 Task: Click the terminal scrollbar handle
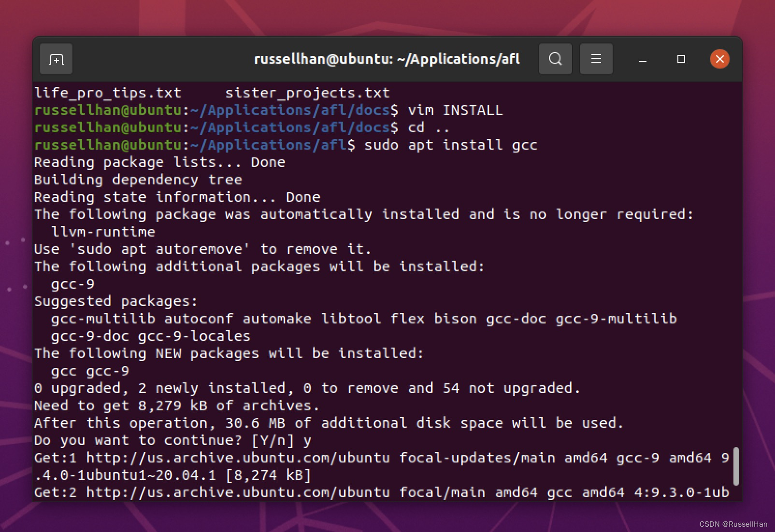(736, 466)
